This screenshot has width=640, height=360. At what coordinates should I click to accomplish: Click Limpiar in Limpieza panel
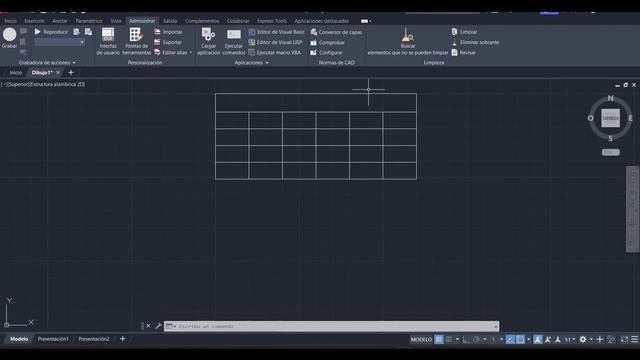tap(464, 32)
